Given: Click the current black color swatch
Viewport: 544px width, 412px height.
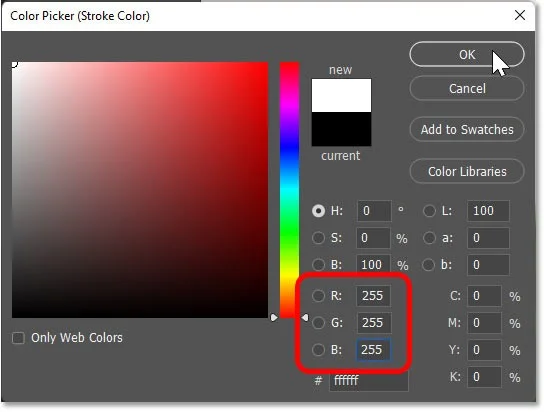Looking at the screenshot, I should 341,129.
